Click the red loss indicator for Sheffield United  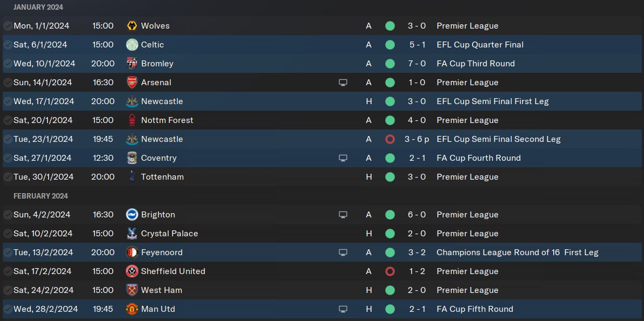point(390,271)
